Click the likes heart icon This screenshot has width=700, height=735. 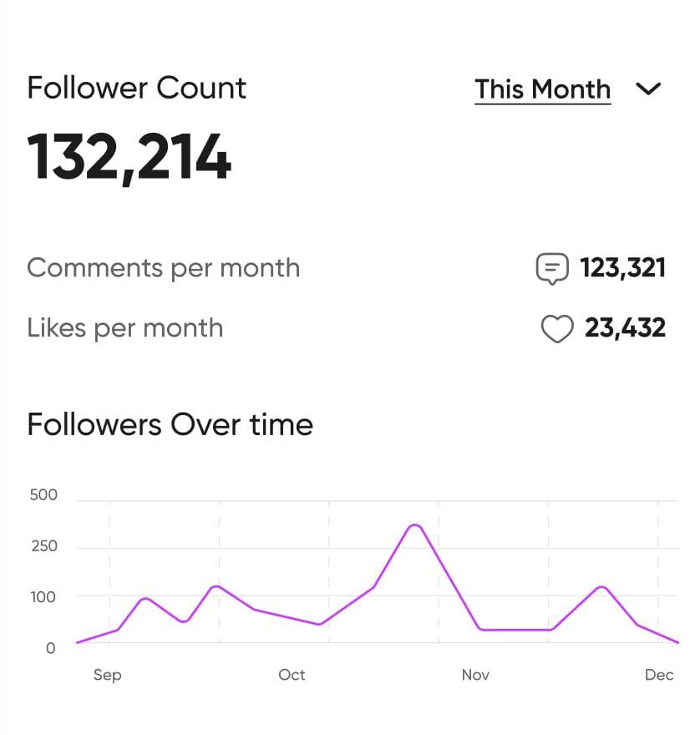pos(557,329)
